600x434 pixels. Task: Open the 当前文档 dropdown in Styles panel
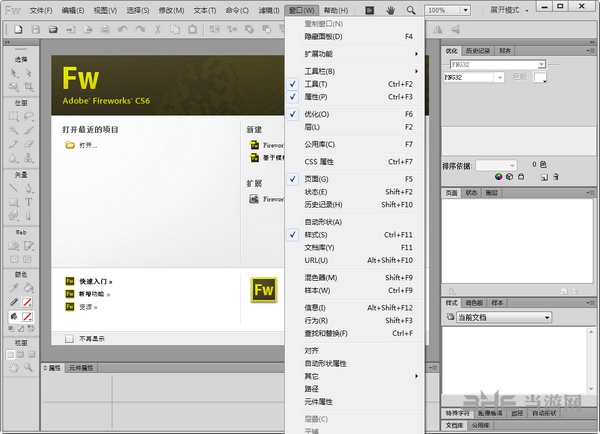click(x=504, y=317)
